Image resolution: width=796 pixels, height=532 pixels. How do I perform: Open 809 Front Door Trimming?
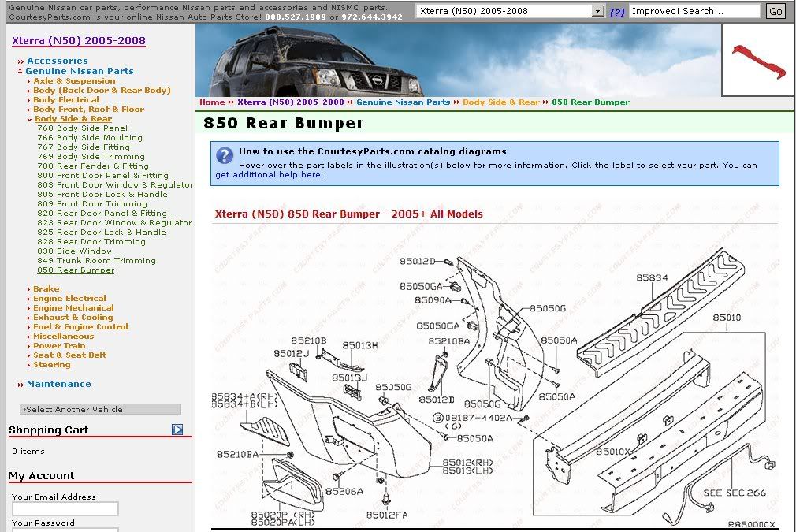click(x=92, y=203)
